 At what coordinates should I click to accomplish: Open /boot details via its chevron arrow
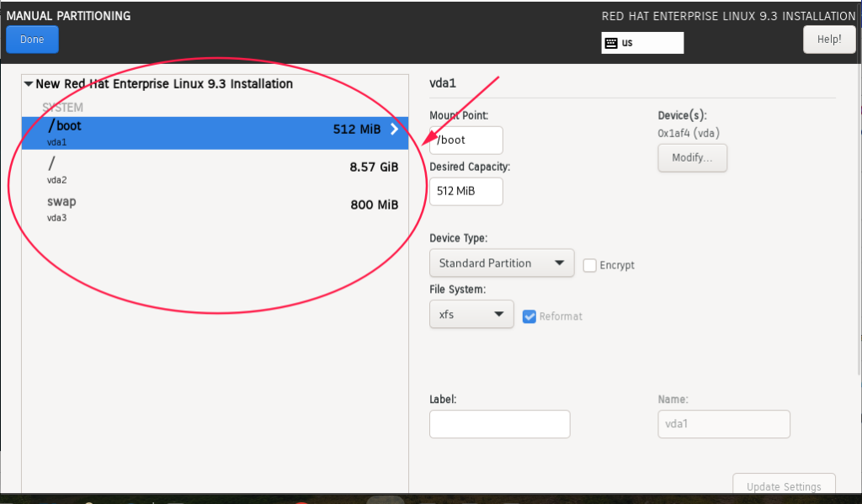pyautogui.click(x=393, y=130)
